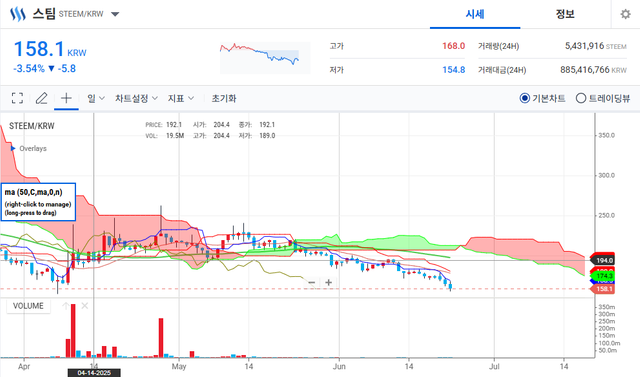640x377 pixels.
Task: Click the Jul label on time axis
Action: coord(494,366)
